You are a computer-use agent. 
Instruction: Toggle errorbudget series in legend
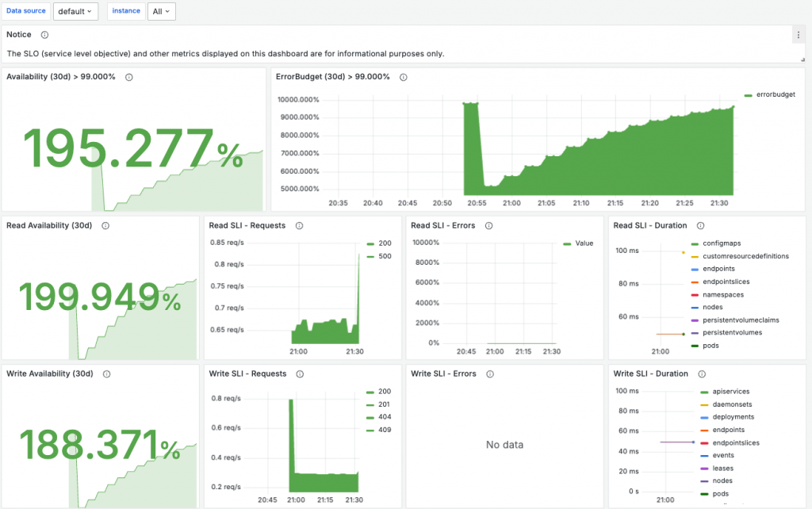[x=776, y=95]
